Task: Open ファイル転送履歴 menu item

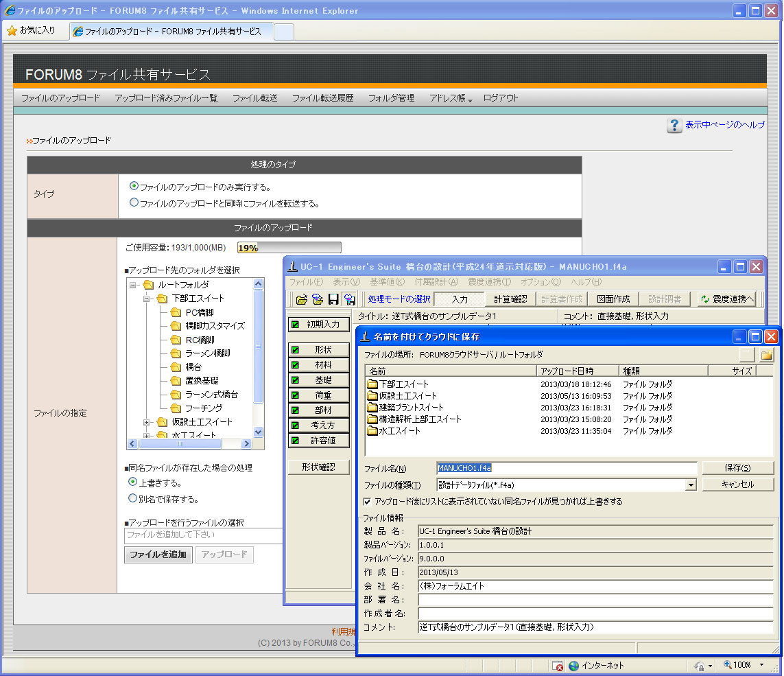Action: [322, 98]
